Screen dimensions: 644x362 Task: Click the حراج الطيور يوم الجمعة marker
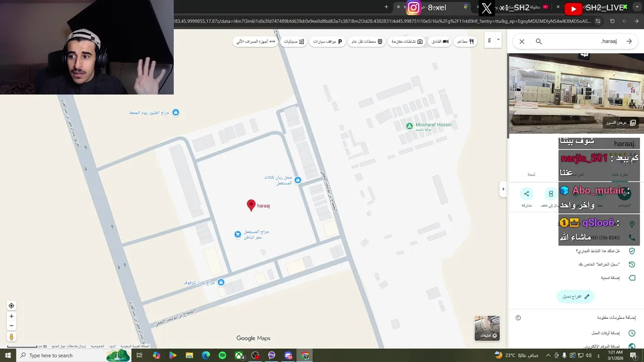176,113
